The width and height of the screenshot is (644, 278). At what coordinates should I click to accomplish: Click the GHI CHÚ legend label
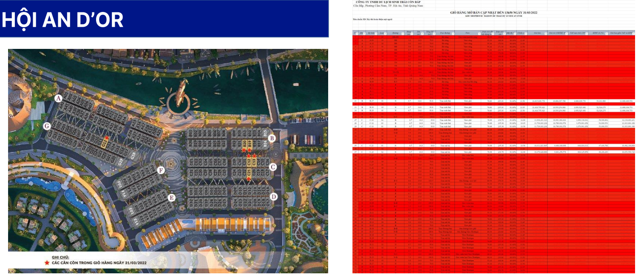click(60, 257)
